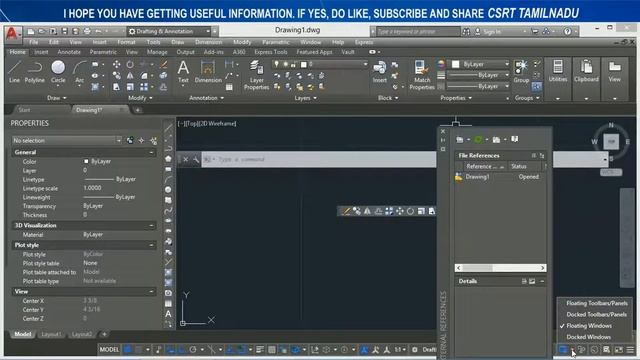Collapse the Plot style section in Properties

(x=151, y=245)
